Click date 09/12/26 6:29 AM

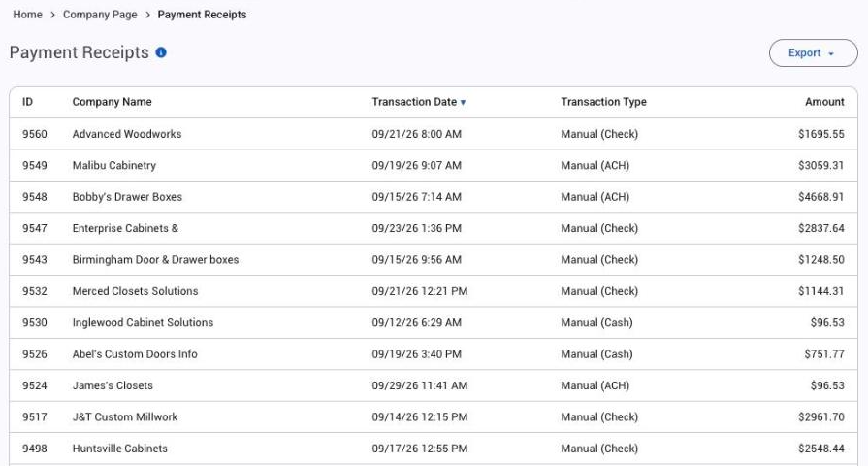tap(416, 322)
